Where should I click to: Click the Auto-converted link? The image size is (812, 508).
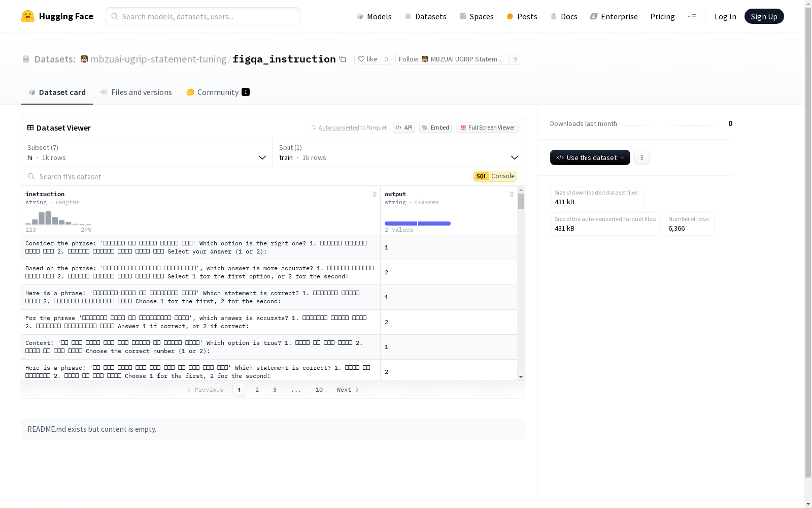tap(339, 128)
